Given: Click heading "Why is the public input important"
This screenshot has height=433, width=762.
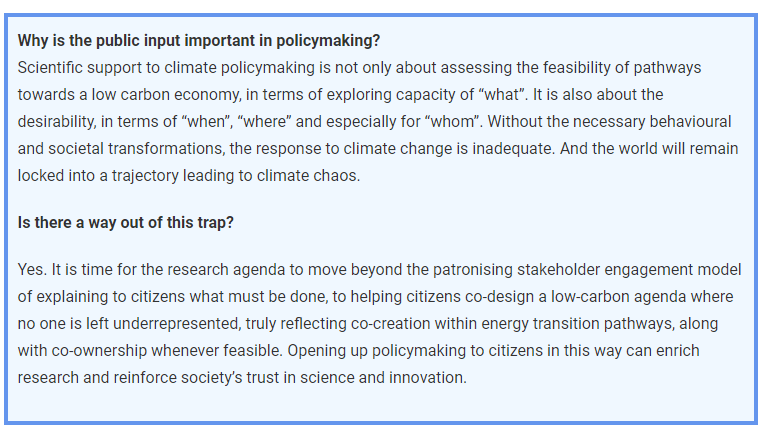Looking at the screenshot, I should pos(199,41).
